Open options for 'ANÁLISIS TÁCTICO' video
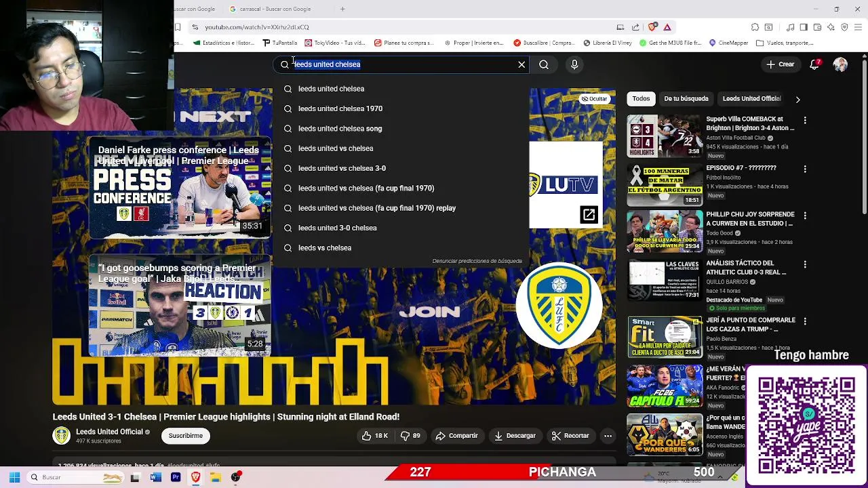868x488 pixels. coord(805,264)
